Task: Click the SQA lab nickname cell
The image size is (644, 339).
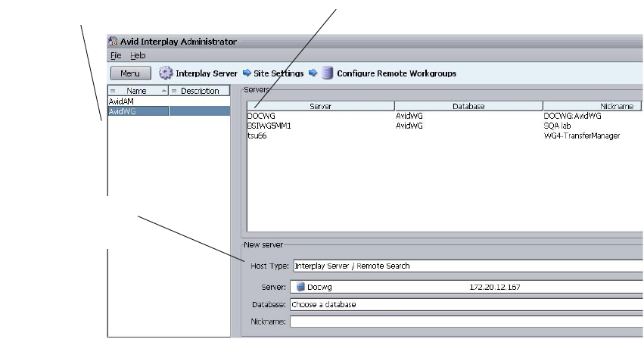Action: tap(557, 126)
